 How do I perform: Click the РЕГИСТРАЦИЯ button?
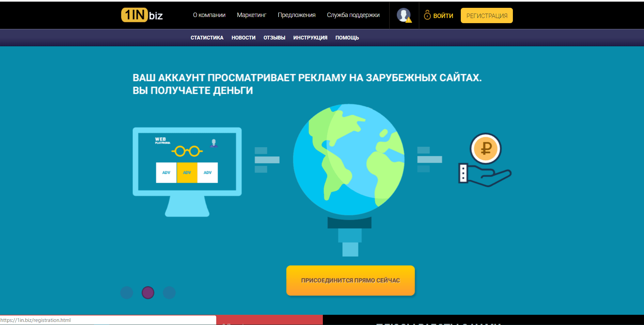click(x=486, y=15)
